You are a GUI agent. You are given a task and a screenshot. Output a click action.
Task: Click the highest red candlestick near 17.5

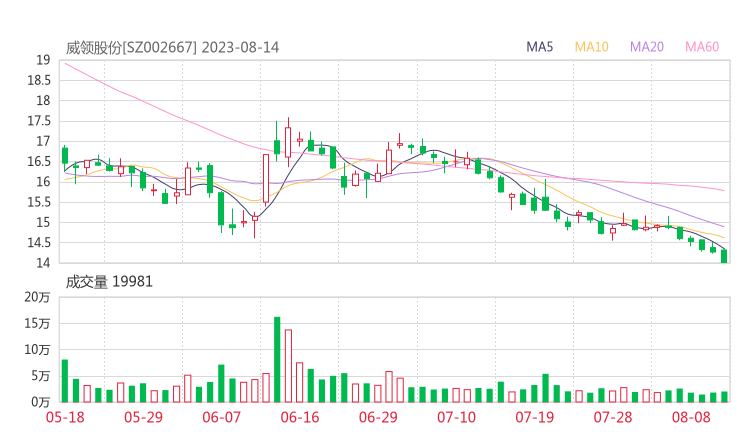[288, 142]
